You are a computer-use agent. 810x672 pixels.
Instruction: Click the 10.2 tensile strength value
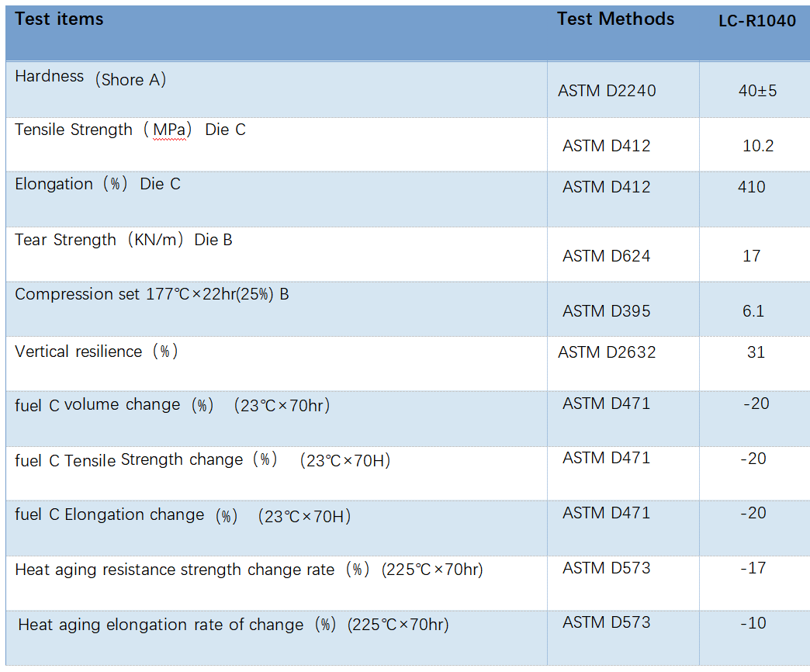click(x=757, y=146)
